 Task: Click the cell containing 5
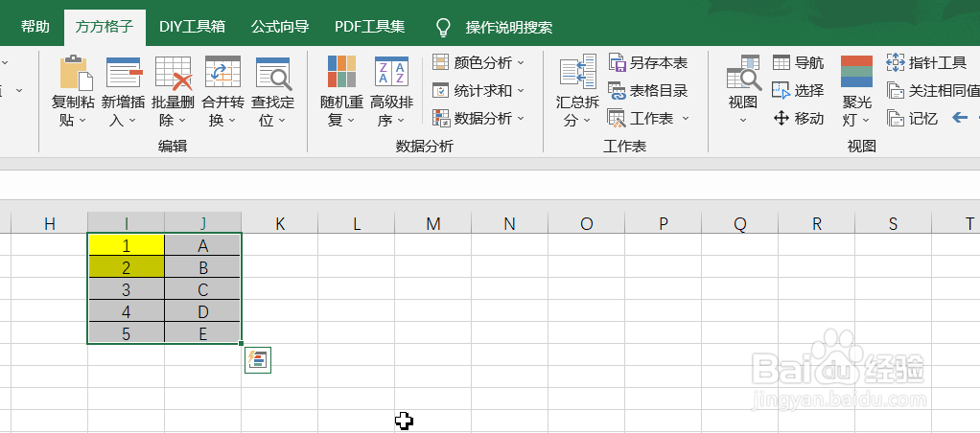[127, 333]
